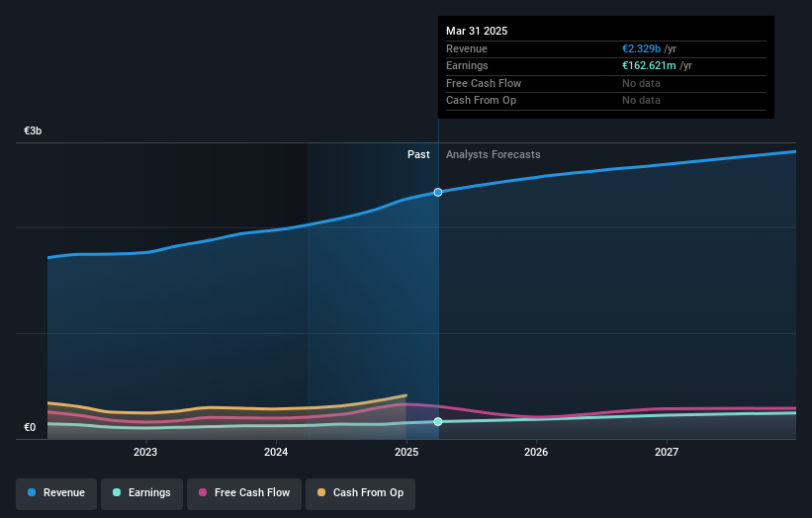812x518 pixels.
Task: Toggle the Revenue series legend button
Action: (56, 493)
